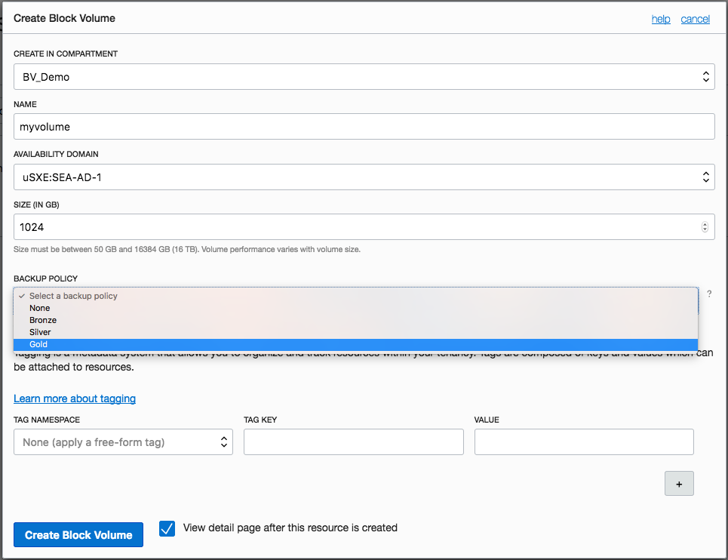The image size is (728, 560).
Task: Follow the Learn more about tagging link
Action: [x=75, y=398]
